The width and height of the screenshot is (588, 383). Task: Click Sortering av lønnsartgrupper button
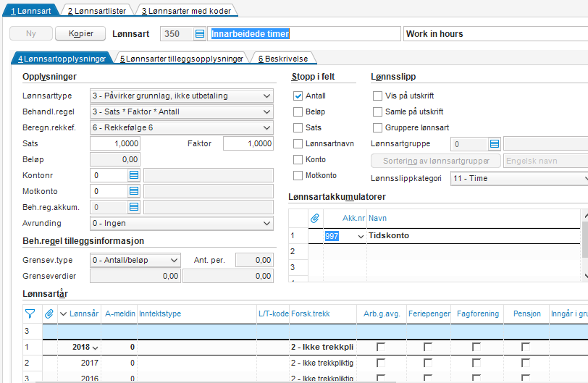436,161
